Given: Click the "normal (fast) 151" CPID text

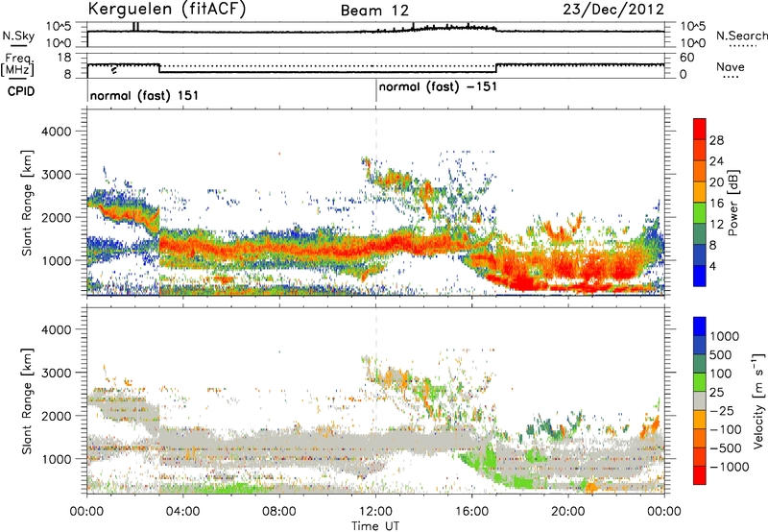Looking at the screenshot, I should click(x=145, y=95).
